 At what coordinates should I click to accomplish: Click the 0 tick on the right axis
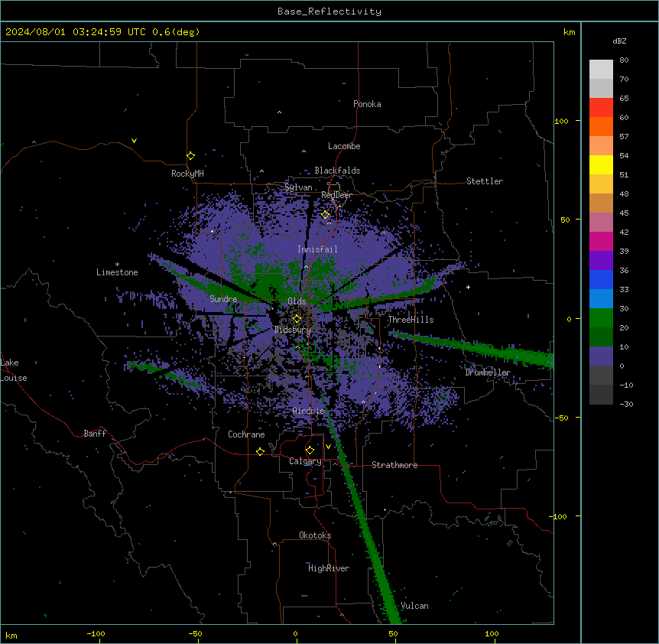[569, 319]
